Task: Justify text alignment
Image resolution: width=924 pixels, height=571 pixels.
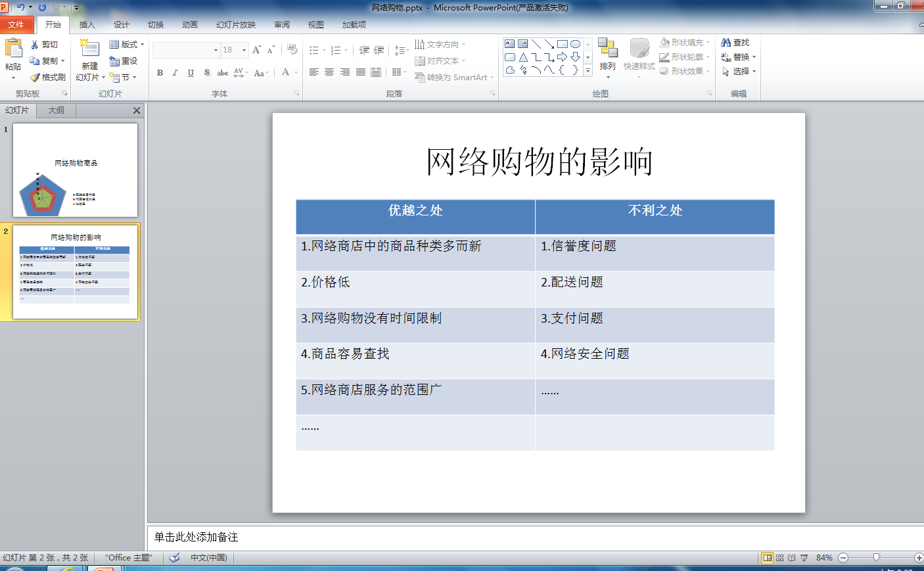Action: pyautogui.click(x=361, y=72)
